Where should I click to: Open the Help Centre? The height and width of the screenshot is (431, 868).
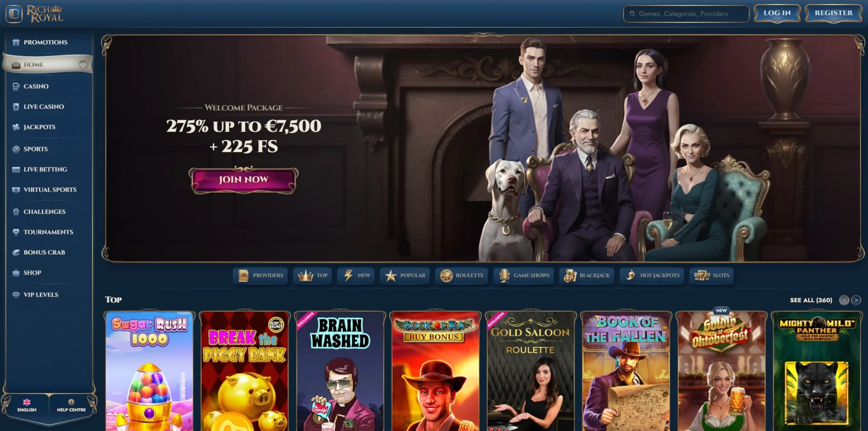(71, 405)
